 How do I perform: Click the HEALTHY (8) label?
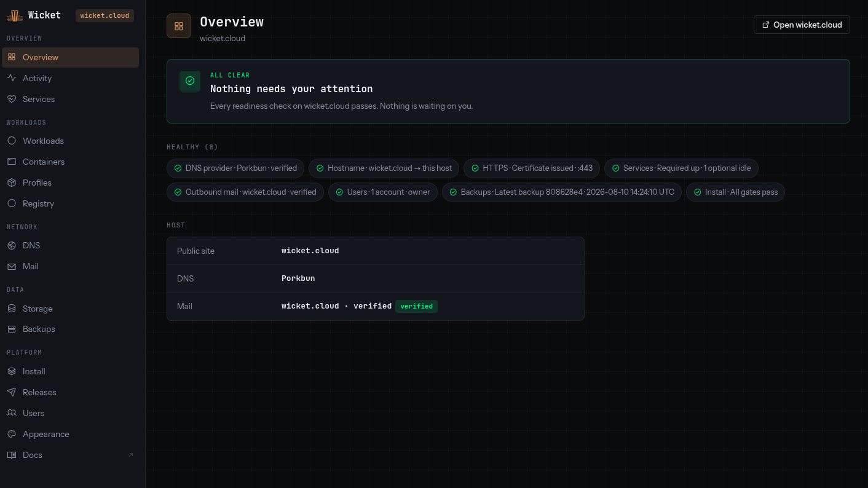coord(192,147)
